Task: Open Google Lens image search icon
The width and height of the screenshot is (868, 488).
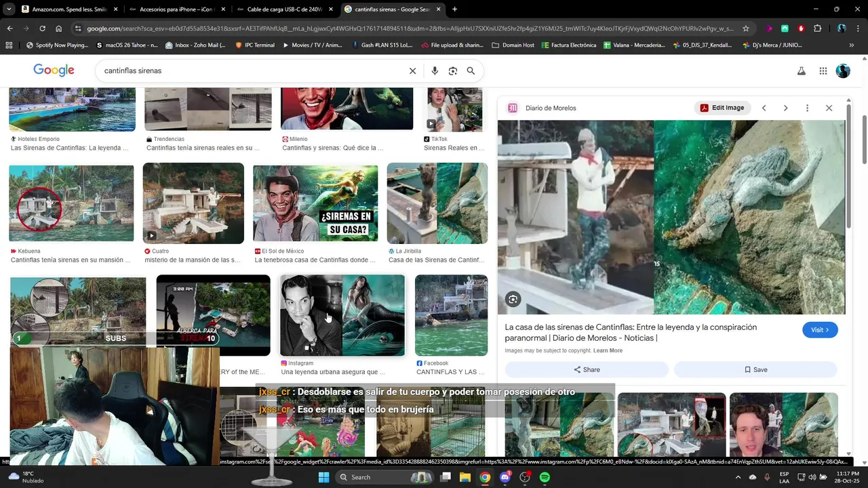Action: tap(453, 70)
